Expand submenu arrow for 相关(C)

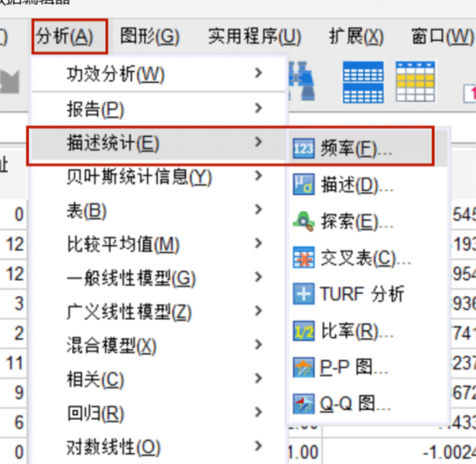coord(259,378)
